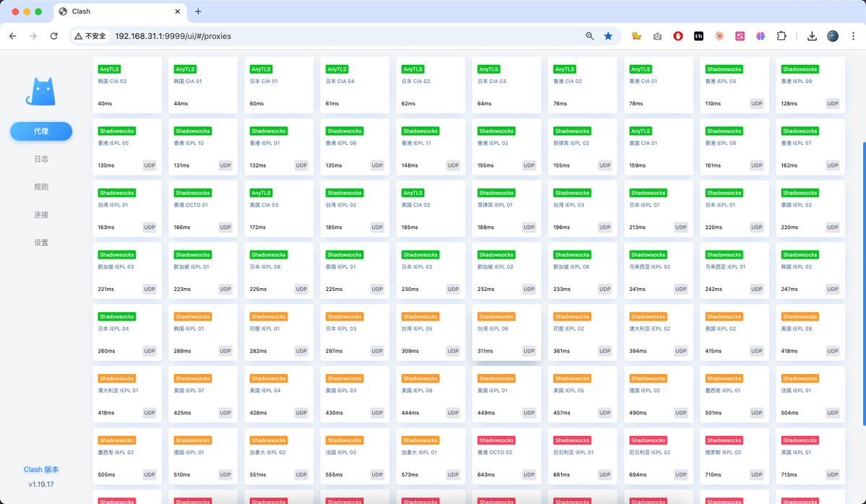Select proxy 英国 IEPL 01 card

810,456
